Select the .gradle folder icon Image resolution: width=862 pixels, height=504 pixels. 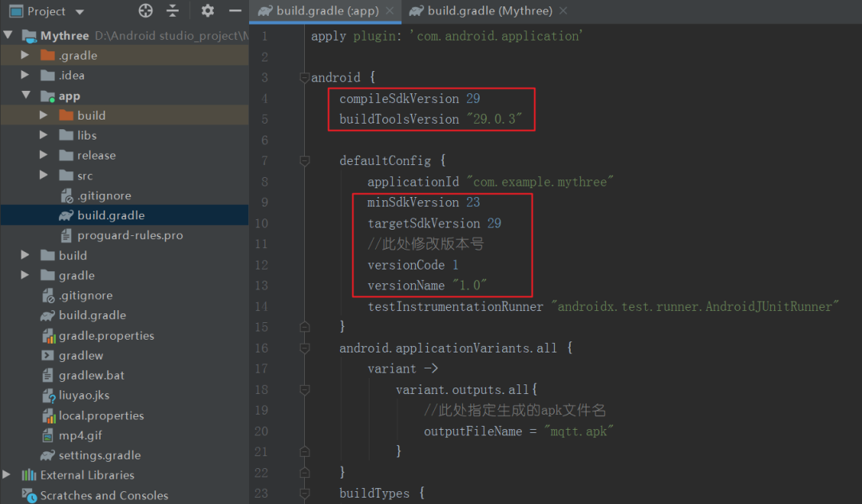tap(48, 55)
